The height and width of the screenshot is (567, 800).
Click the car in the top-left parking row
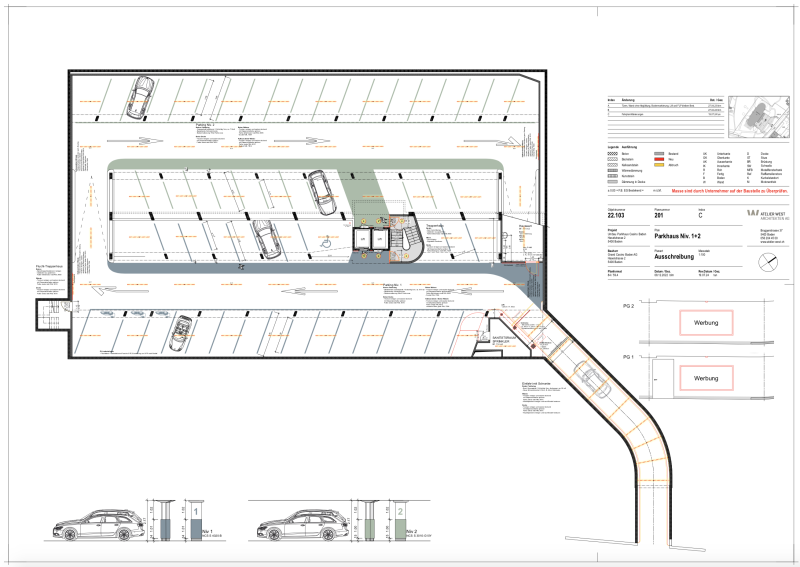(x=139, y=97)
